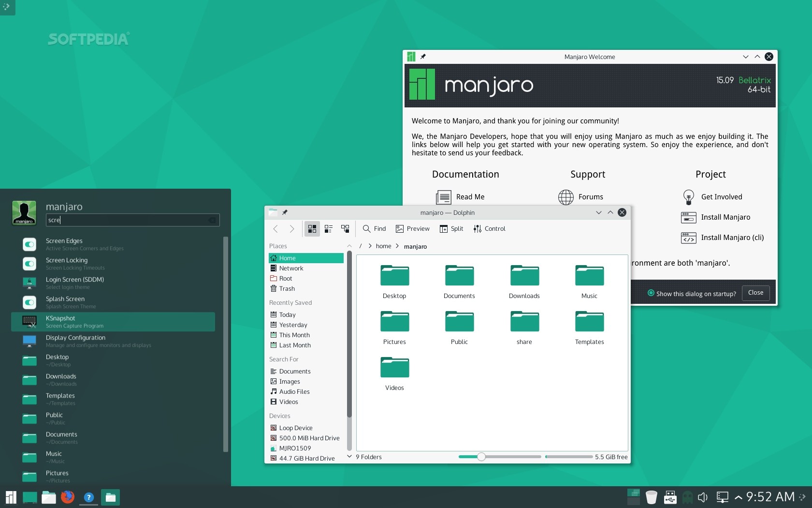Viewport: 812px width, 508px height.
Task: Click the volume icon in system tray
Action: tap(703, 497)
